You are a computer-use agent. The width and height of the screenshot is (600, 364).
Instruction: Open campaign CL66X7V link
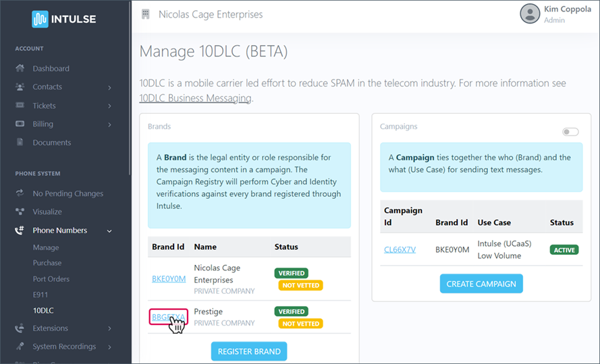point(400,249)
